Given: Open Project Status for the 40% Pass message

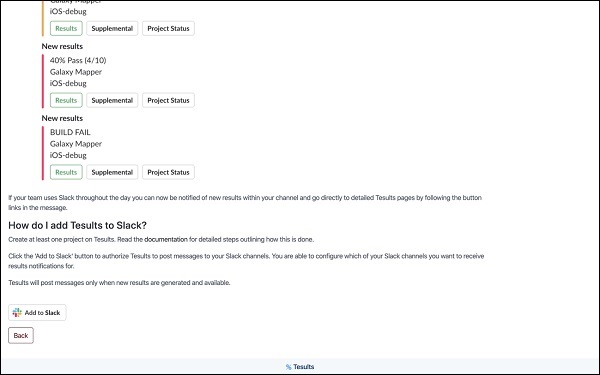Looking at the screenshot, I should (168, 100).
